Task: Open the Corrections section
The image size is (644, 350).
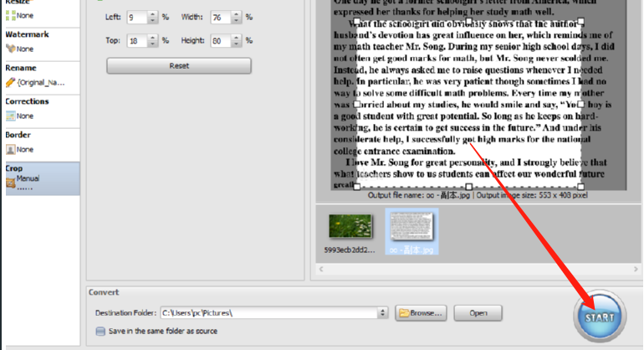Action: point(43,111)
